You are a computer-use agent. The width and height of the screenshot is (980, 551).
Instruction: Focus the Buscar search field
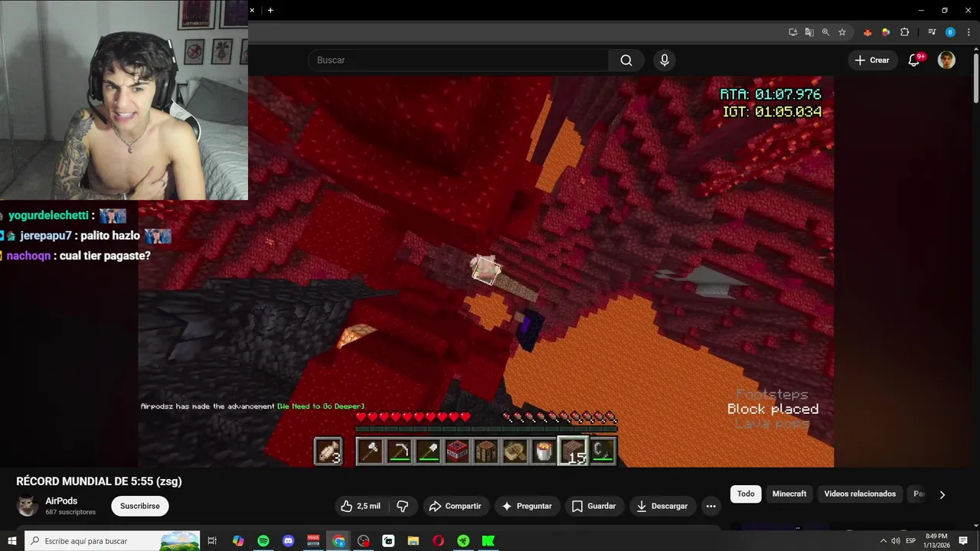pos(458,60)
